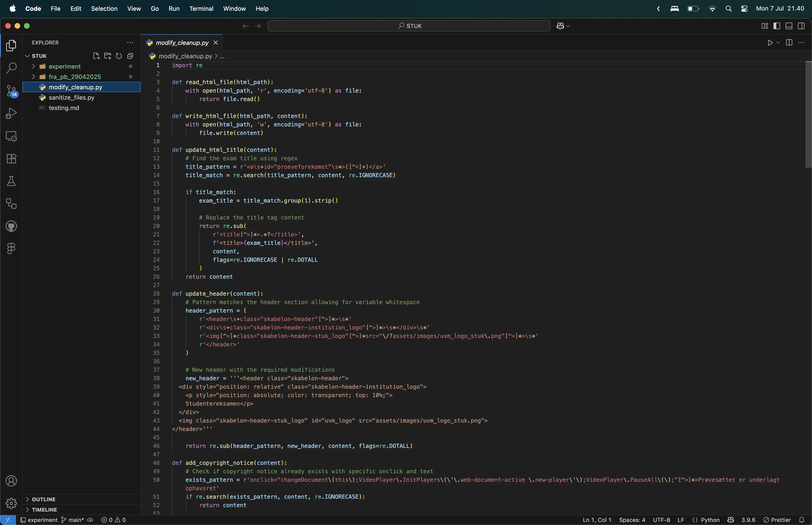Open run options dropdown arrow
This screenshot has width=812, height=525.
pos(778,43)
